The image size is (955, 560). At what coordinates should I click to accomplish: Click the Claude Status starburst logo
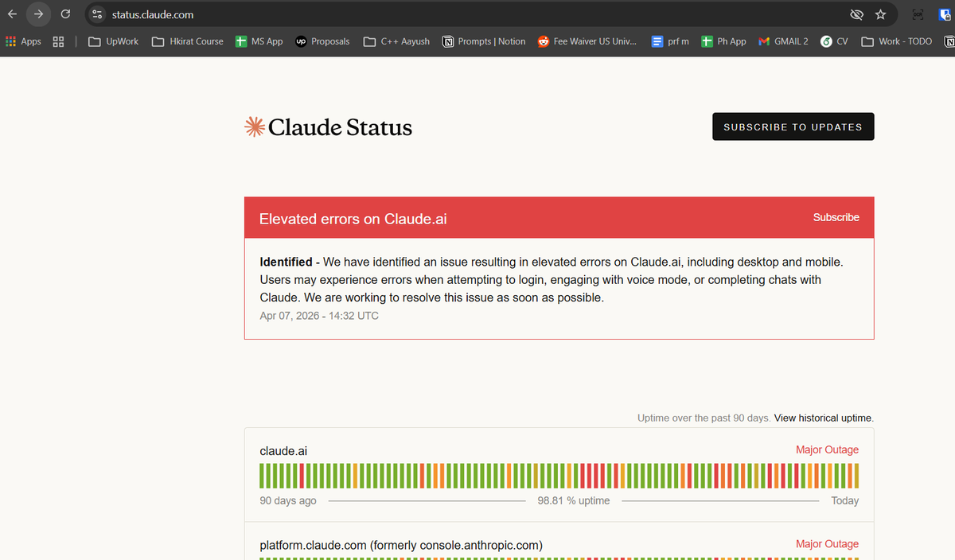coord(254,126)
